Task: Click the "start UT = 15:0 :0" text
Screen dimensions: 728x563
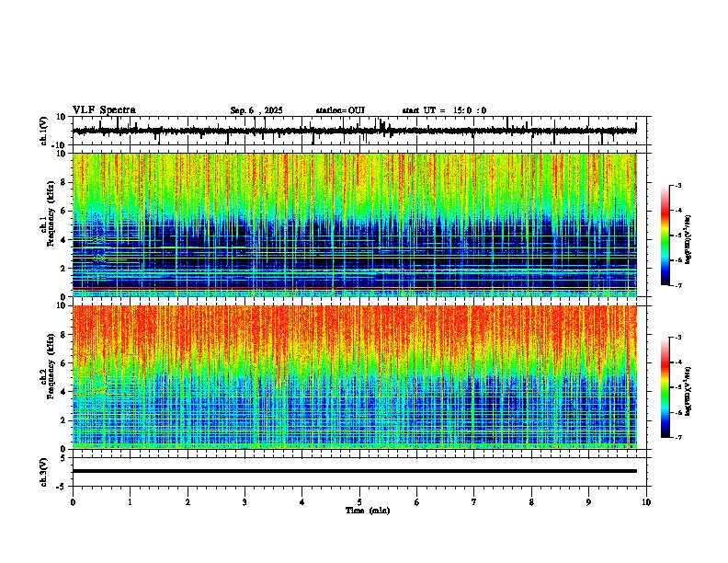Action: click(444, 110)
